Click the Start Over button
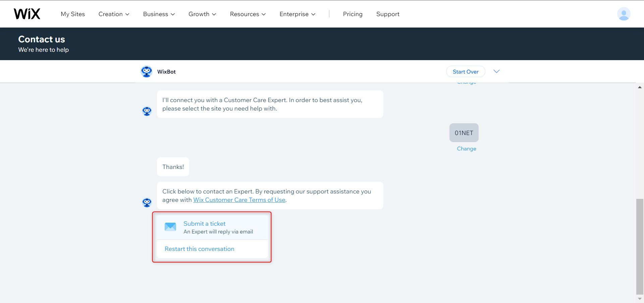 click(466, 72)
